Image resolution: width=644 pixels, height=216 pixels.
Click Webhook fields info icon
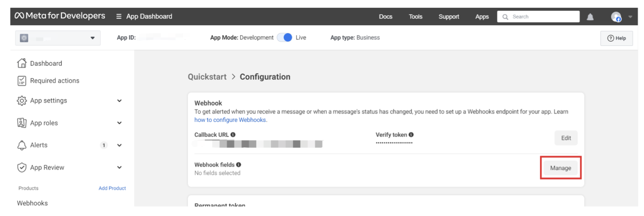tap(239, 165)
